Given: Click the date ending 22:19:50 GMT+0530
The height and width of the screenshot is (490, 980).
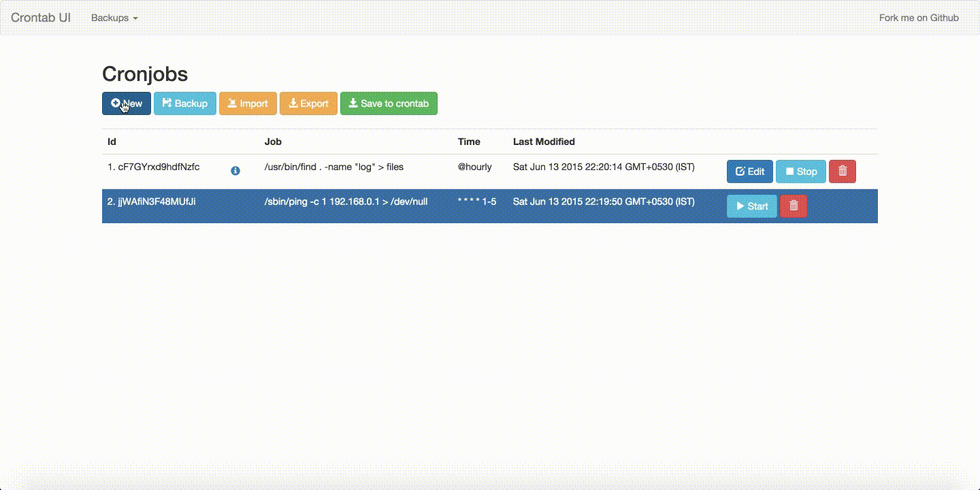Looking at the screenshot, I should coord(604,201).
